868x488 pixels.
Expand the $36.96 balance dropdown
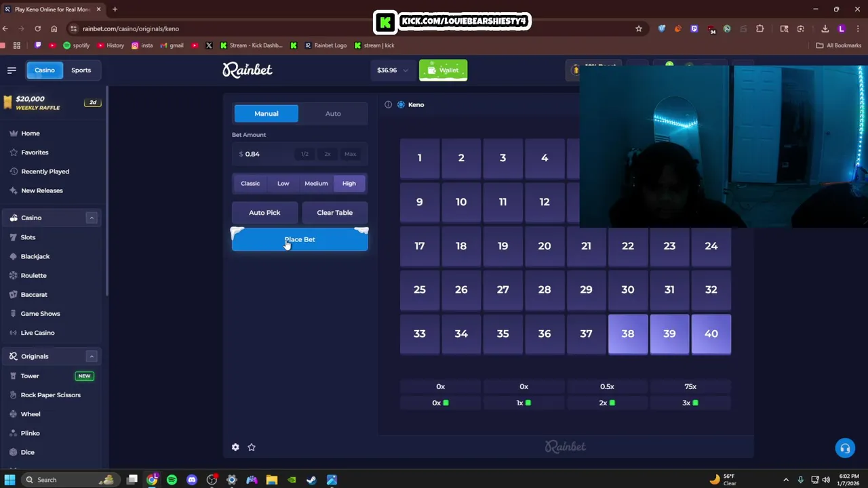[x=393, y=70]
